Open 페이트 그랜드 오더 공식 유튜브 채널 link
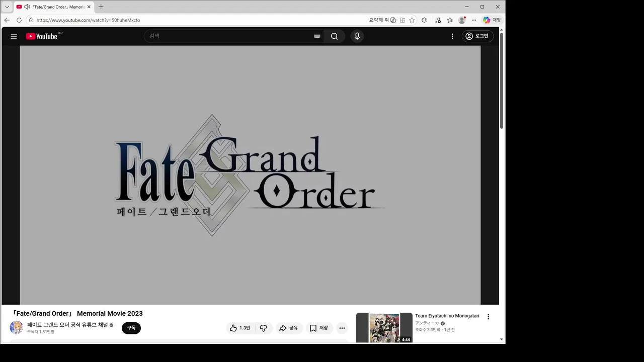 pos(67,325)
